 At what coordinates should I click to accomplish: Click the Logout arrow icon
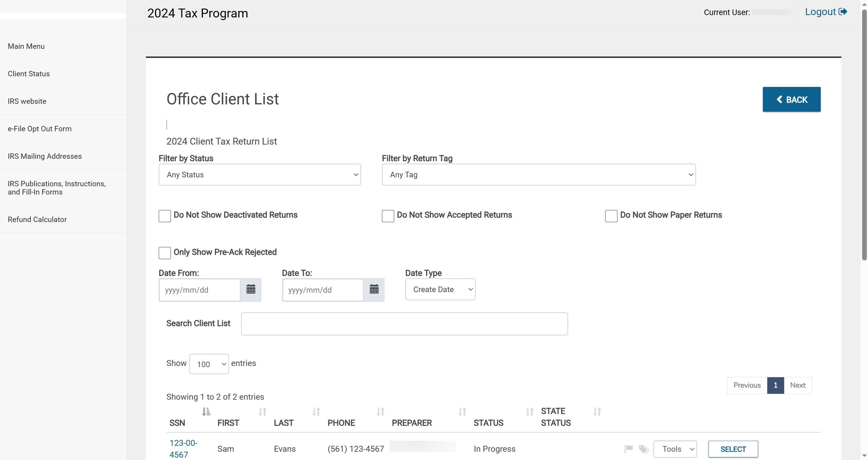click(843, 12)
